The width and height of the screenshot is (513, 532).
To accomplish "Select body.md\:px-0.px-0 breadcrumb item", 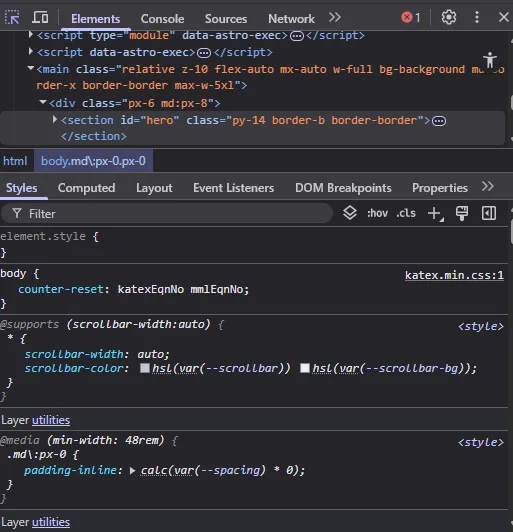I will pyautogui.click(x=93, y=161).
